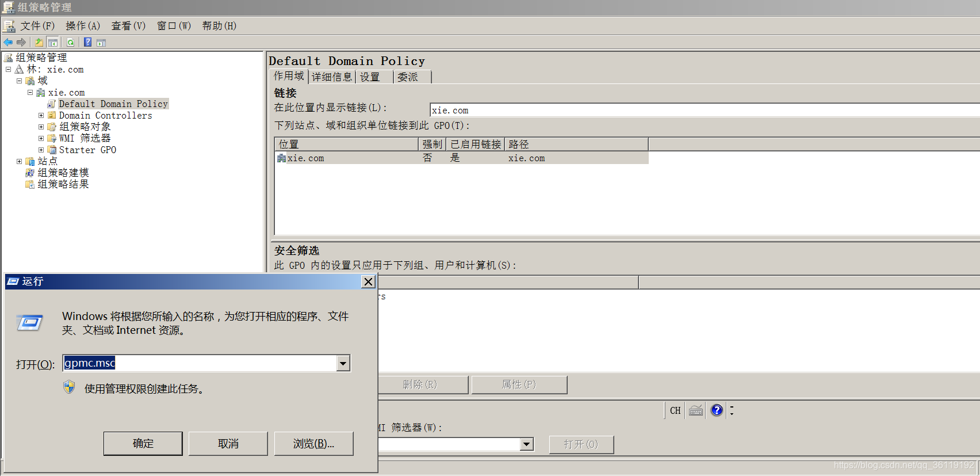Select 组策略建模 tree item
This screenshot has height=476, width=980.
click(x=63, y=173)
